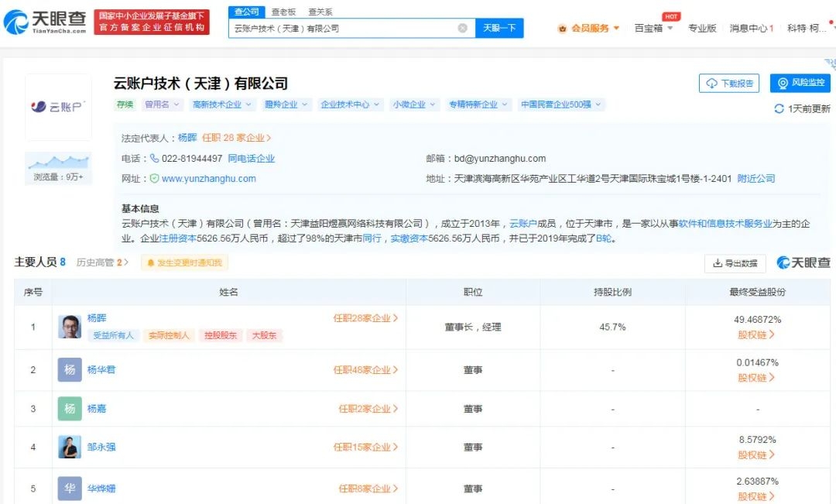This screenshot has height=504, width=836.
Task: Open 股权链 link for 0.01467% share
Action: point(756,378)
